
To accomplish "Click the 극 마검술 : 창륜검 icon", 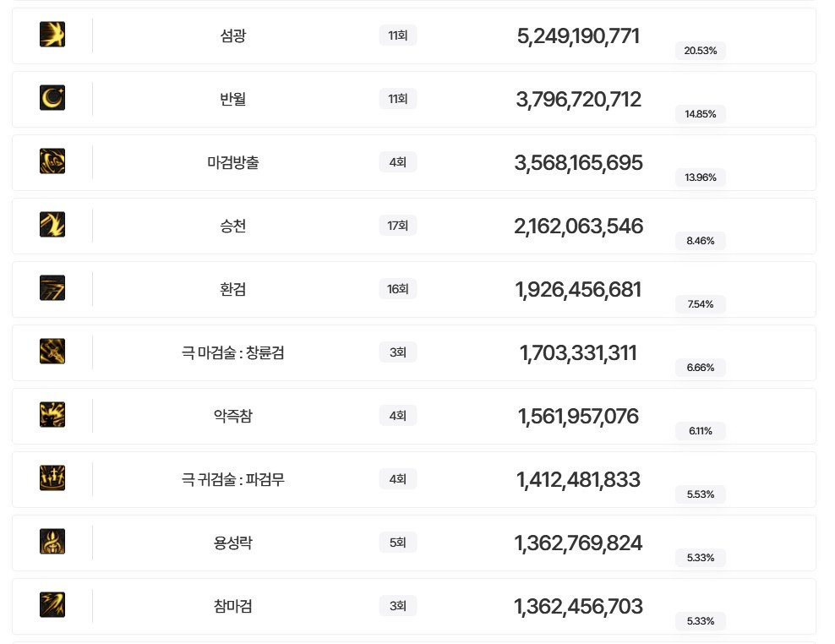I will 52,352.
